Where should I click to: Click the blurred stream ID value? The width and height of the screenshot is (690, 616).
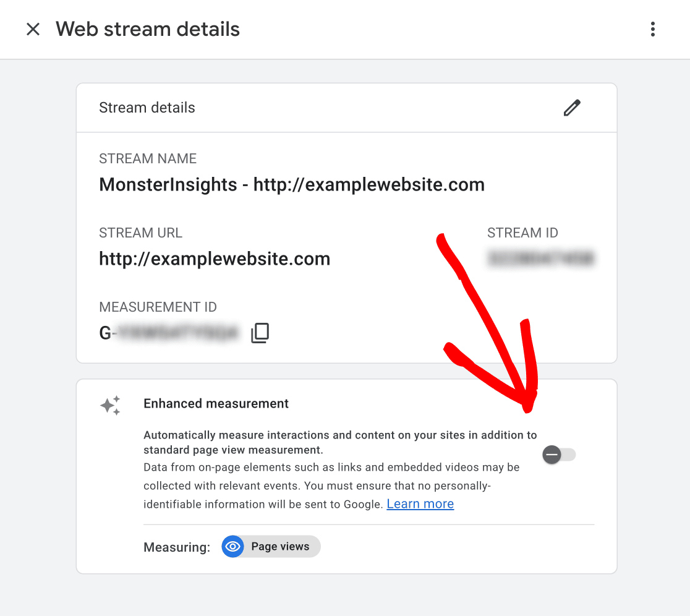tap(540, 259)
